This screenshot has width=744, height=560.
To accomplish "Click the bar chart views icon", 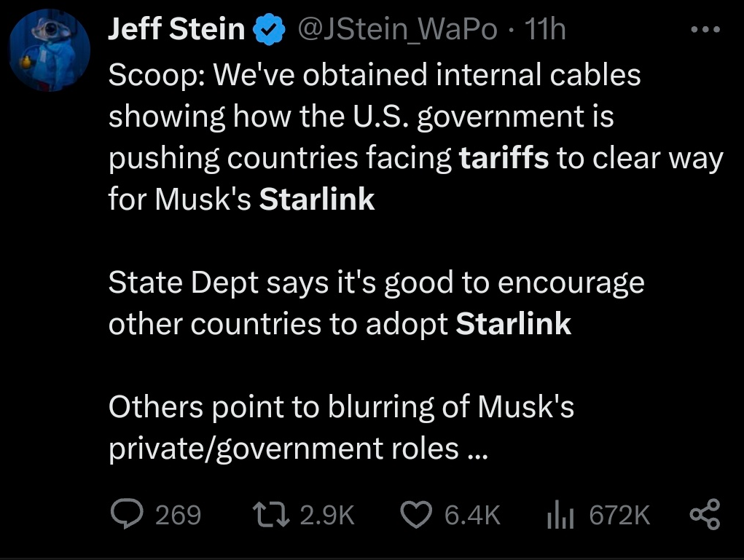I will click(560, 515).
